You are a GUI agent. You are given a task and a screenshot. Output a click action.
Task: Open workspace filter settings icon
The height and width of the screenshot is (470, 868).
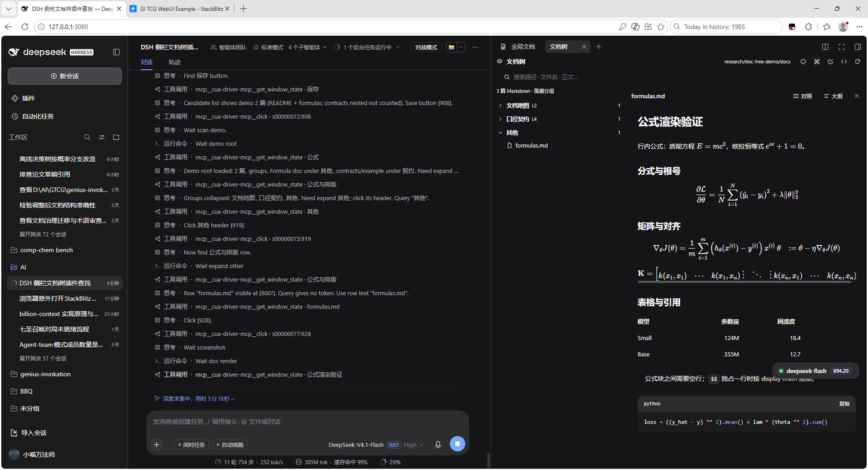coord(102,137)
